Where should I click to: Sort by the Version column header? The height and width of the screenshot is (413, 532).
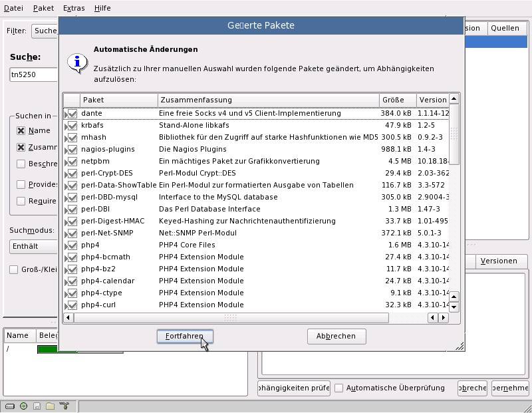point(433,100)
